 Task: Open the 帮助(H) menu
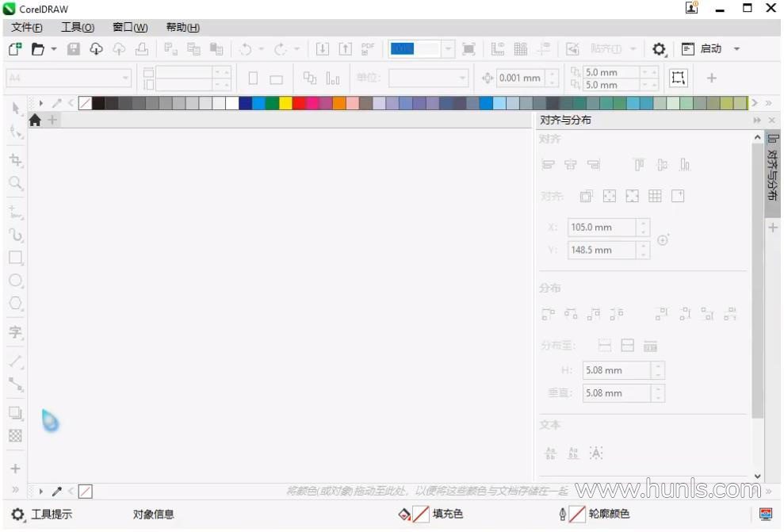click(183, 28)
